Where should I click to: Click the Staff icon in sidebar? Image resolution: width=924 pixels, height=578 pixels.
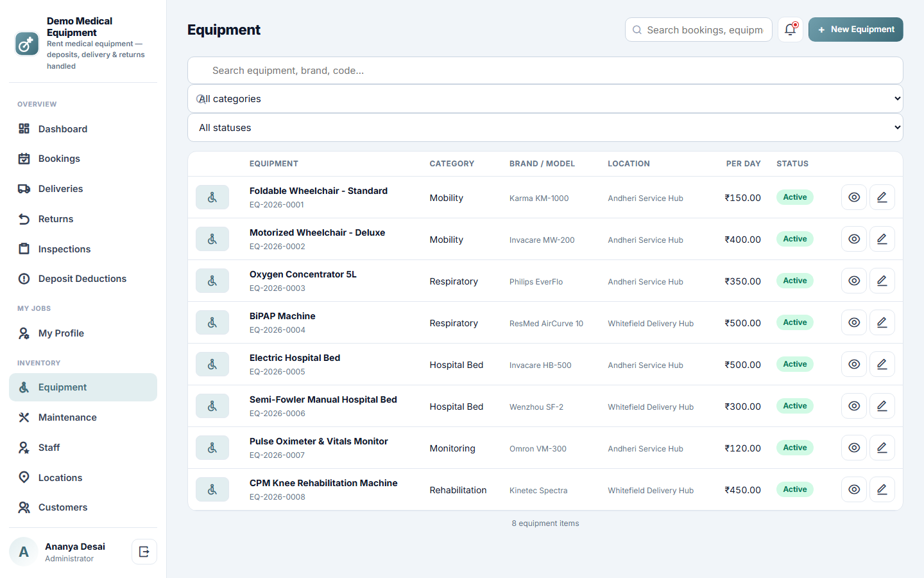[24, 448]
